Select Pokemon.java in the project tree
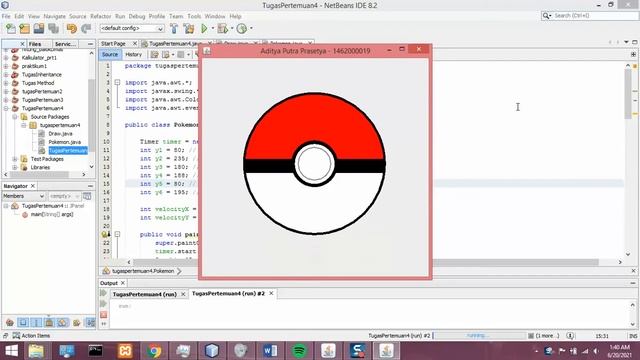 coord(64,142)
